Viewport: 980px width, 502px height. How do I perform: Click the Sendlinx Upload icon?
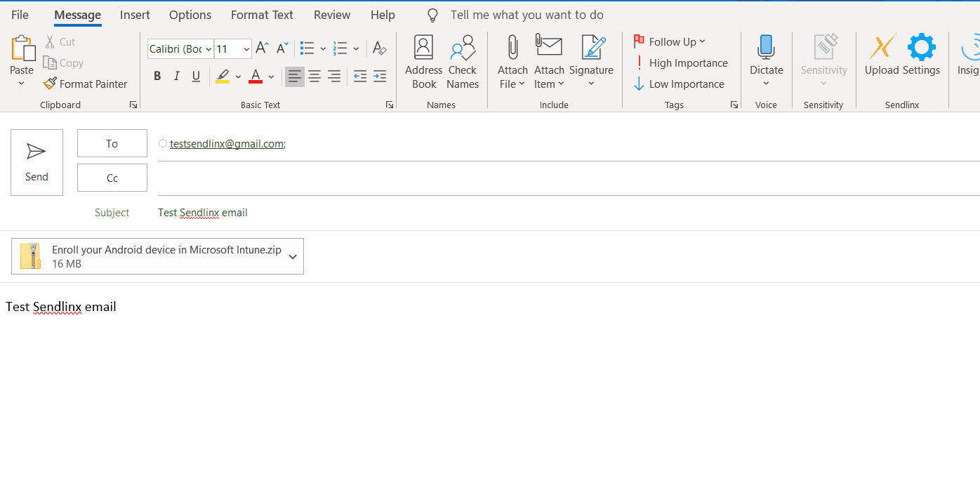882,47
